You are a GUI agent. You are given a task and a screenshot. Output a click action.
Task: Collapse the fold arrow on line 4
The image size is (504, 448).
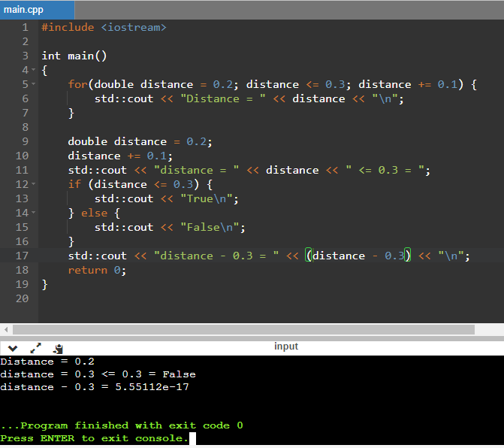click(34, 70)
